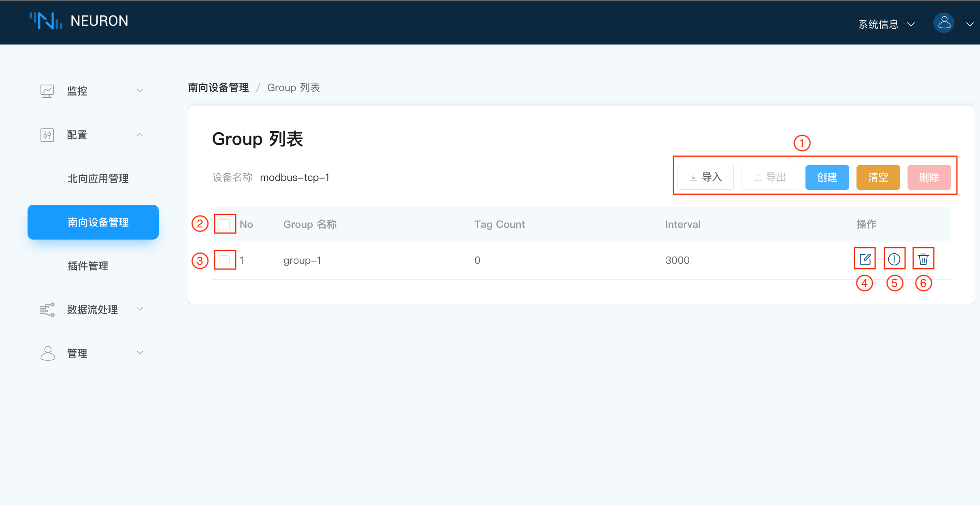Click the NEURON brand text
The height and width of the screenshot is (505, 980).
tap(99, 21)
